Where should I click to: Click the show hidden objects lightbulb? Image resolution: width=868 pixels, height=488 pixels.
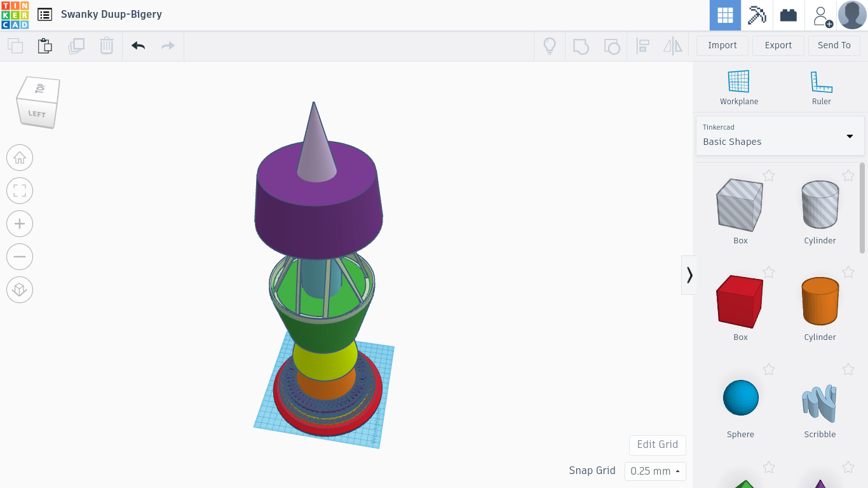click(x=550, y=46)
